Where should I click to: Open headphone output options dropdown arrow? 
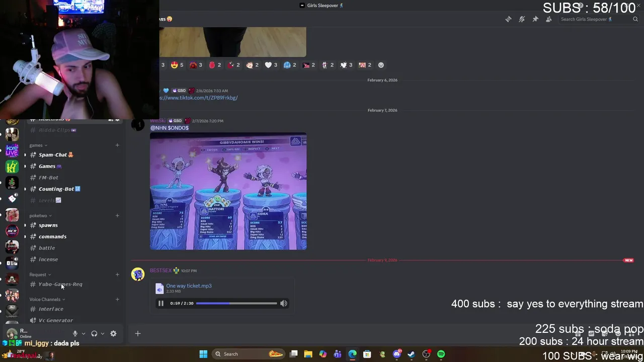click(102, 333)
